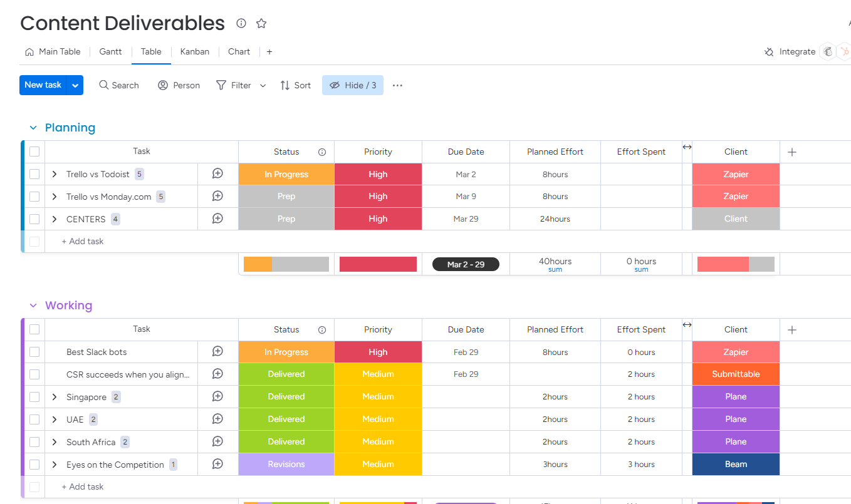Tick the checkbox next to Eyes on the Competition

(34, 464)
